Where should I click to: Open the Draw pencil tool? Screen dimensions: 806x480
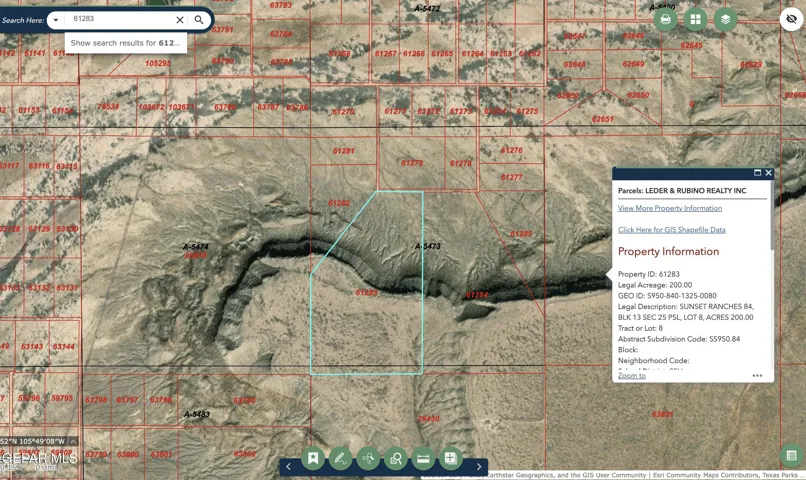[340, 458]
